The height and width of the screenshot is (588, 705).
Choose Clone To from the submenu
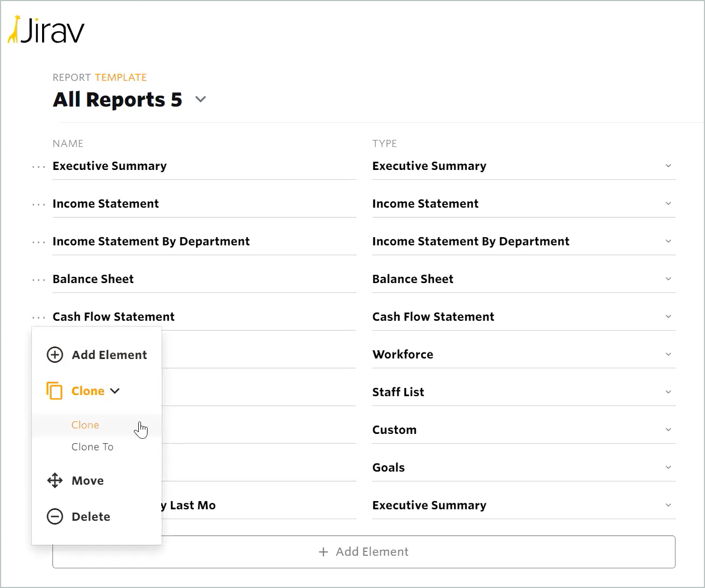(92, 446)
